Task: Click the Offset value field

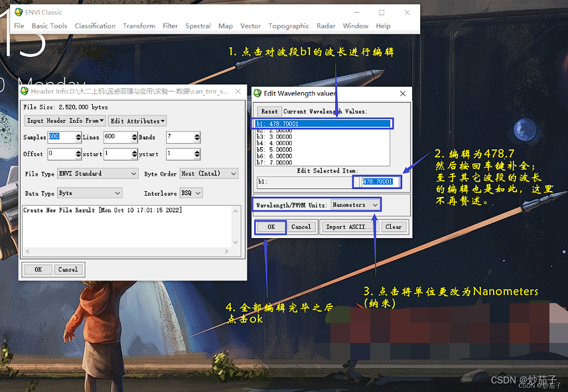Action: 62,154
